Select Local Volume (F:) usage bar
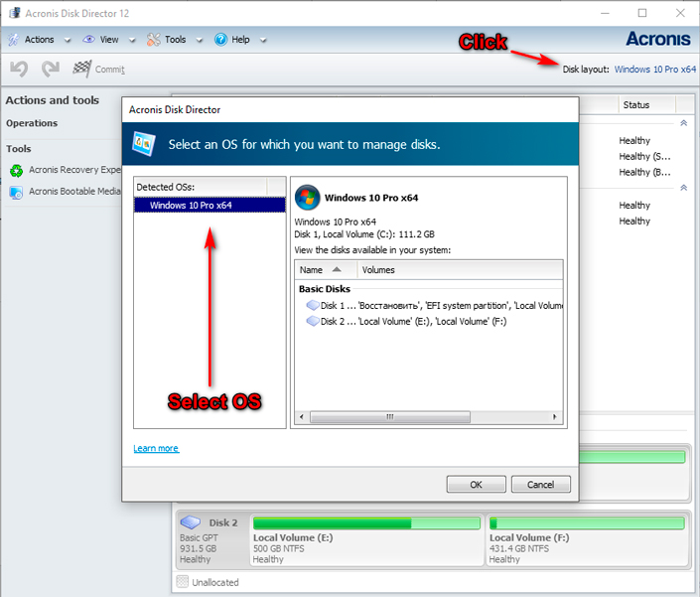This screenshot has height=597, width=700. pos(587,522)
